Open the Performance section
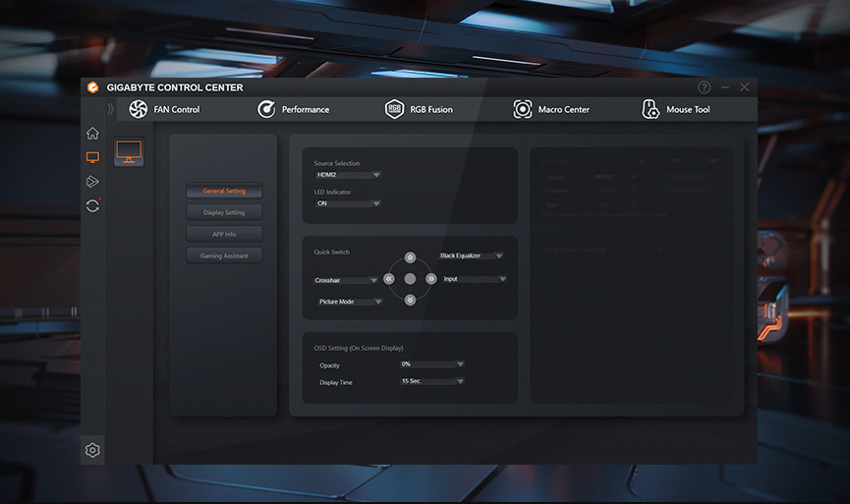Screen dimensions: 850x504 click(293, 109)
